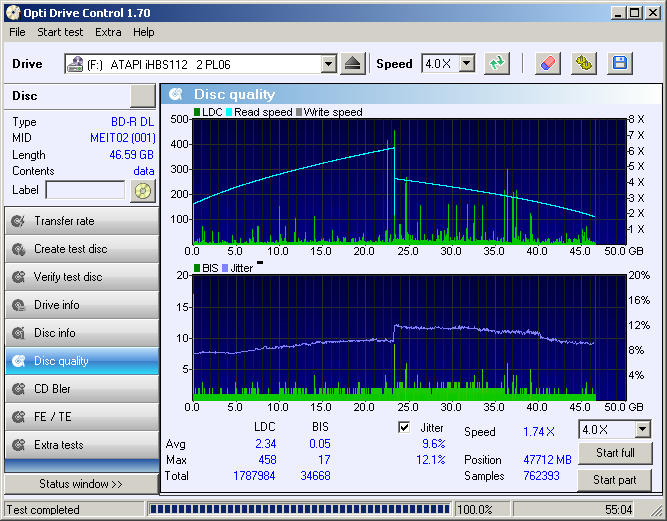Click the elapsed time 55:04
Image resolution: width=667 pixels, height=521 pixels.
click(619, 510)
